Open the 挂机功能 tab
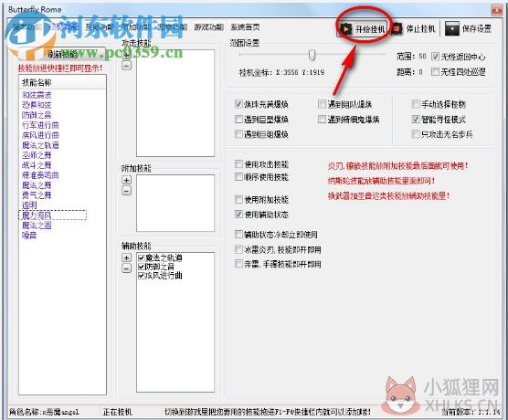Image resolution: width=508 pixels, height=420 pixels. (64, 26)
